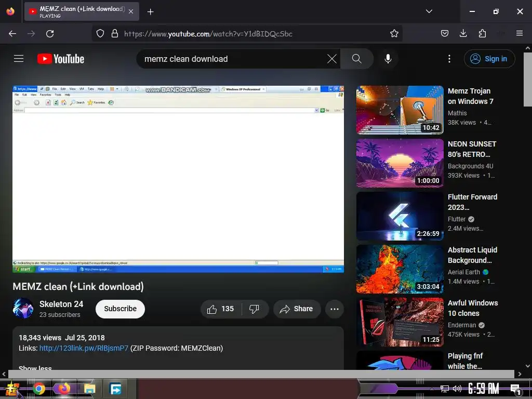
Task: Click the horizontal page scrollbar
Action: coord(261,374)
